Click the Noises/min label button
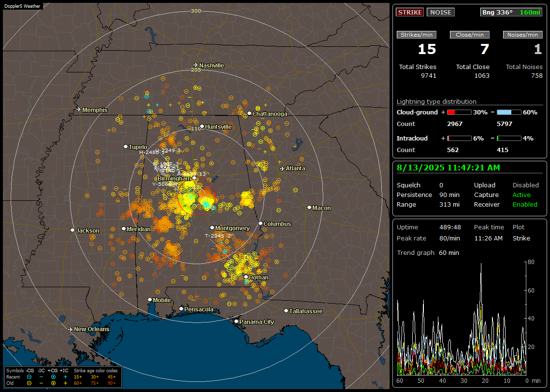 point(522,35)
